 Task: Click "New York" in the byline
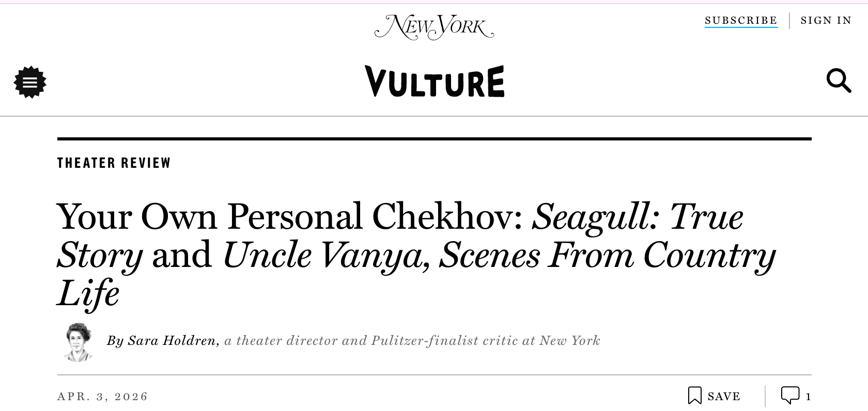[x=569, y=341]
